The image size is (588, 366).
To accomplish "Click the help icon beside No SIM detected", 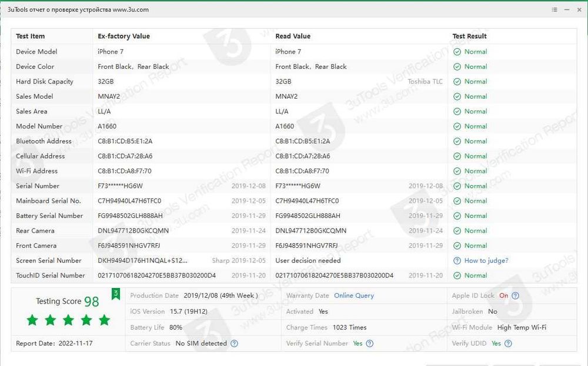I will pos(234,343).
